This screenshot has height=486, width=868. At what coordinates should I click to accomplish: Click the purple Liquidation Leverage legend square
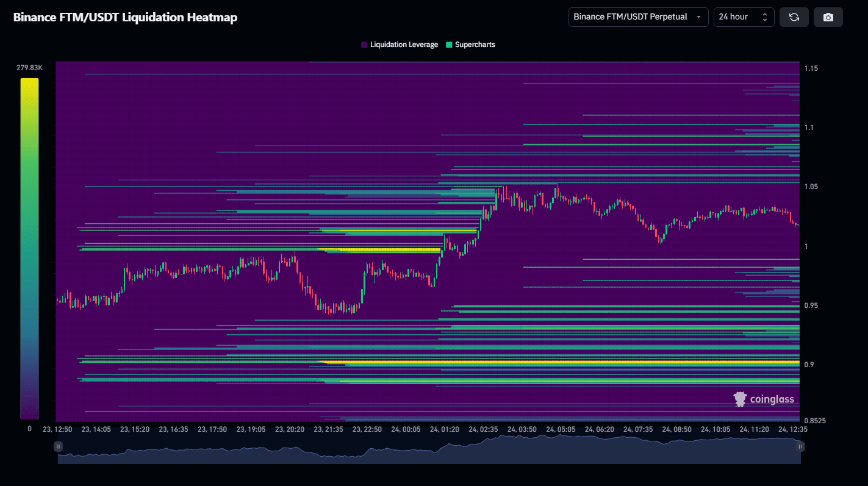coord(364,45)
